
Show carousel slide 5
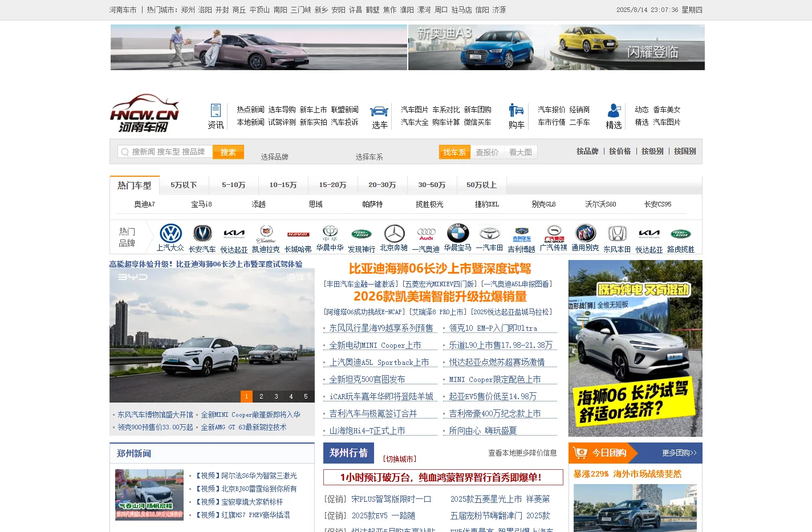pos(306,396)
